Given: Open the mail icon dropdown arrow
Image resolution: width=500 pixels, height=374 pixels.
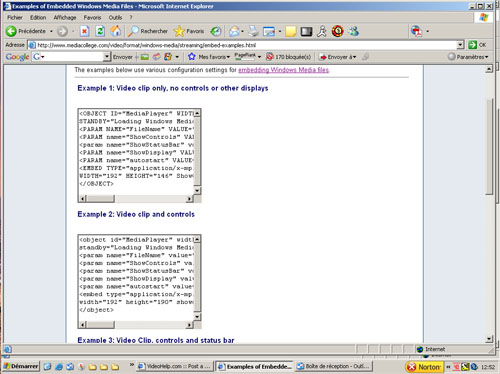Looking at the screenshot, I should [242, 32].
